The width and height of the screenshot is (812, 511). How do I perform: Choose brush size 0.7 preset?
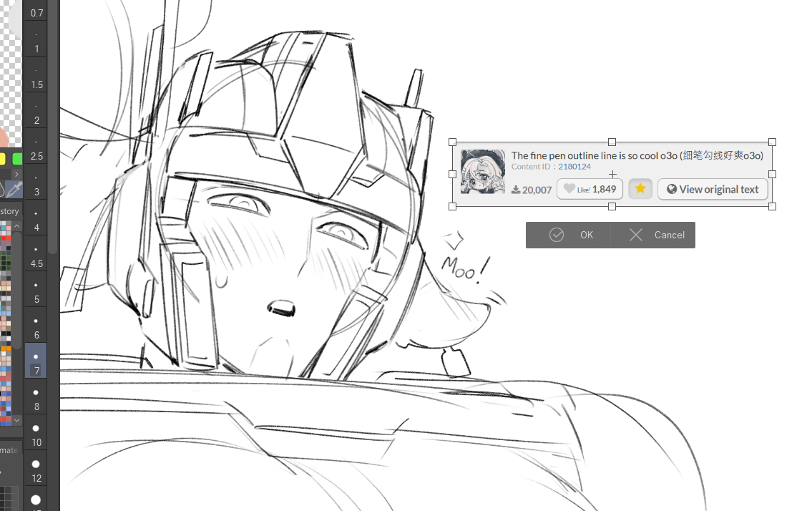click(36, 10)
